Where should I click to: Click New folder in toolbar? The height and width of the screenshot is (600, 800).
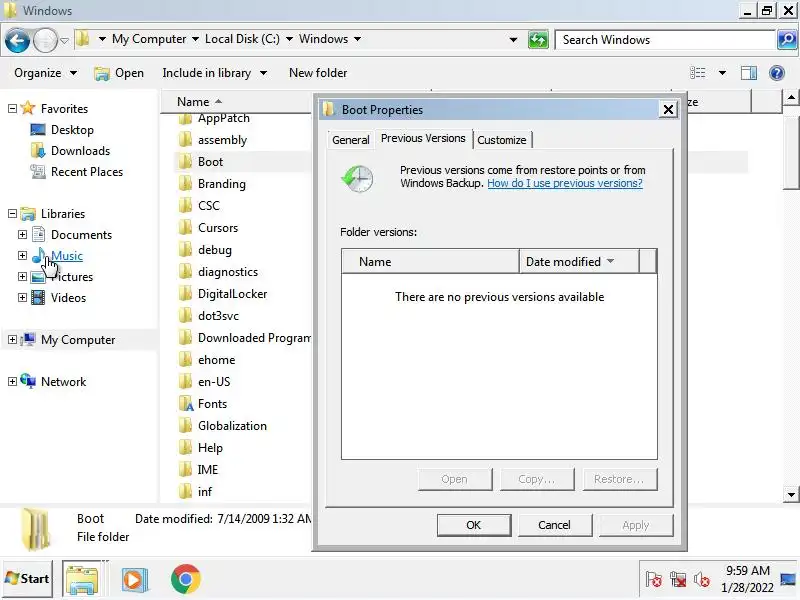click(318, 73)
